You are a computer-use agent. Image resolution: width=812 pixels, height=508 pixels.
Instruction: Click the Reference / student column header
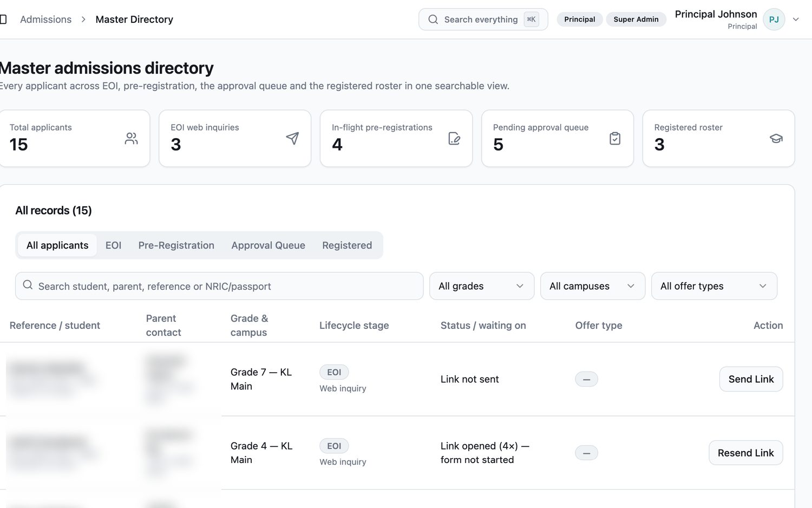55,325
